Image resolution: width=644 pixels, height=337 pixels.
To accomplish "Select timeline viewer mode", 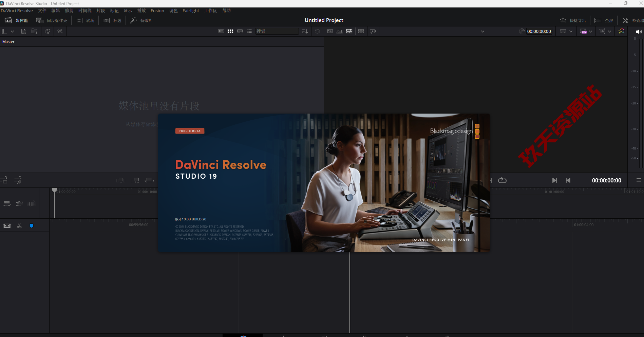I will [x=349, y=31].
